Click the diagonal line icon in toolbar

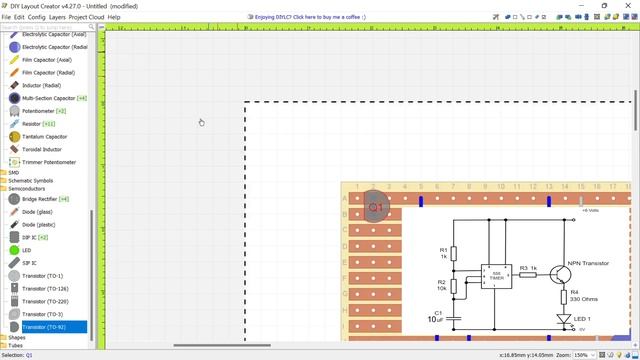(x=522, y=17)
